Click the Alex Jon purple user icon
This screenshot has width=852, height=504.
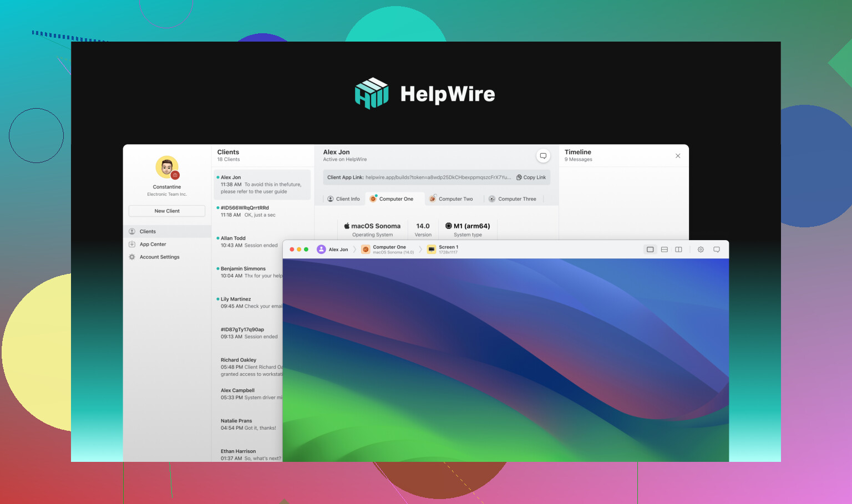[x=321, y=250]
